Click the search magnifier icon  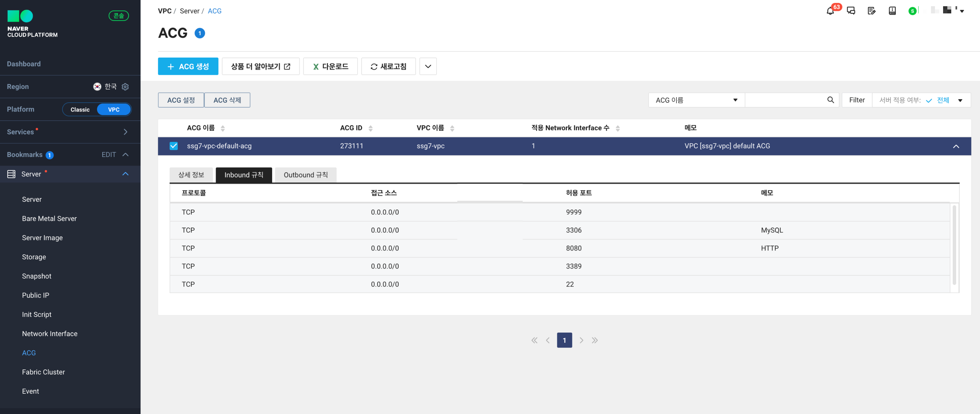[x=830, y=100]
